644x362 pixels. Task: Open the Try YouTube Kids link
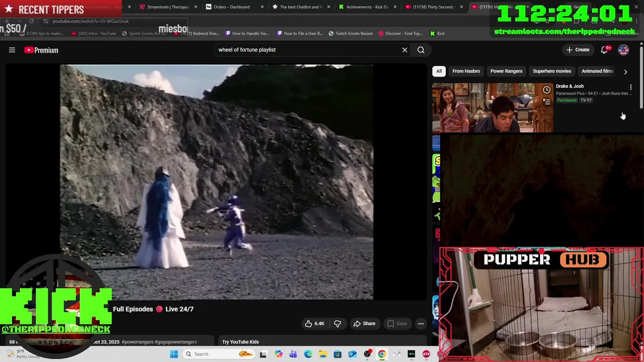coord(240,342)
